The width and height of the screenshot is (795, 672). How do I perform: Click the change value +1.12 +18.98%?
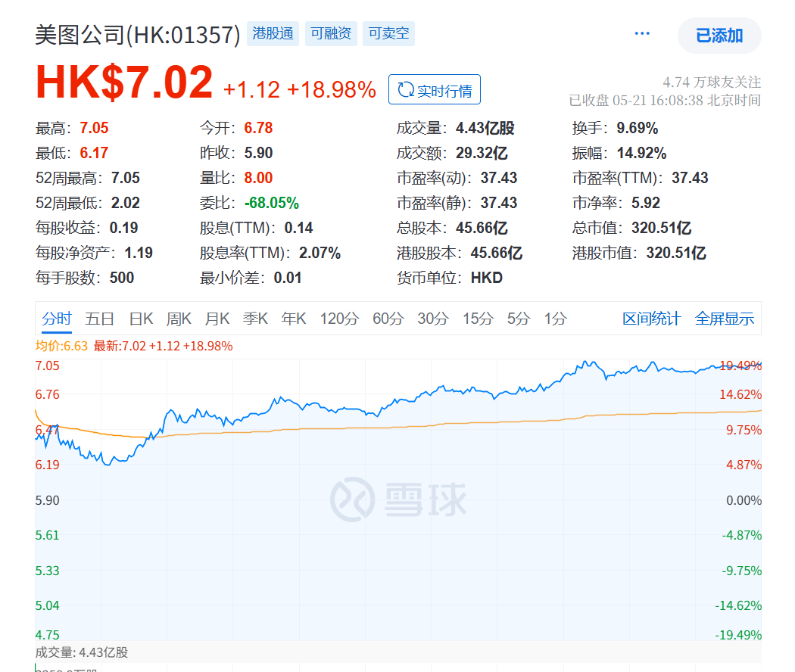(300, 90)
